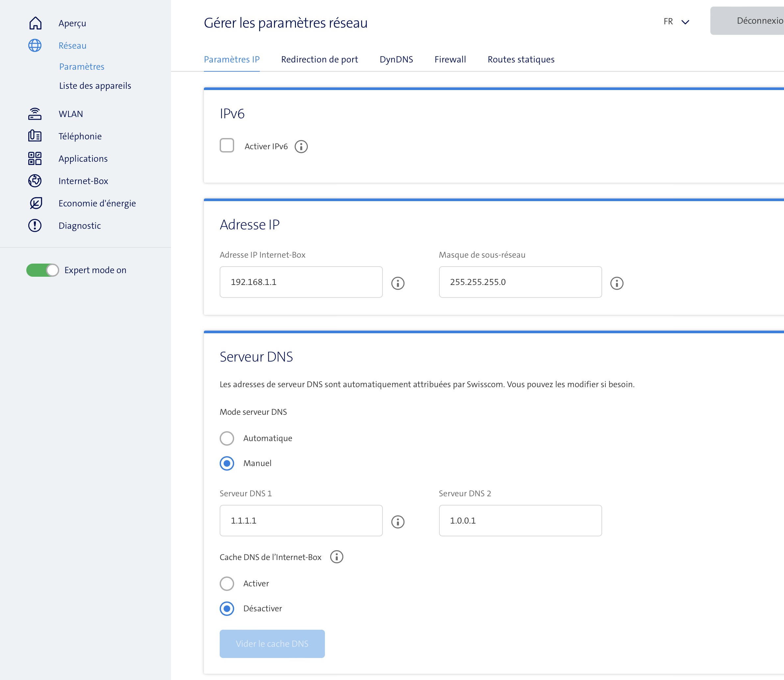Viewport: 784px width, 680px height.
Task: Click the Serveur DNS 2 input field
Action: tap(520, 521)
